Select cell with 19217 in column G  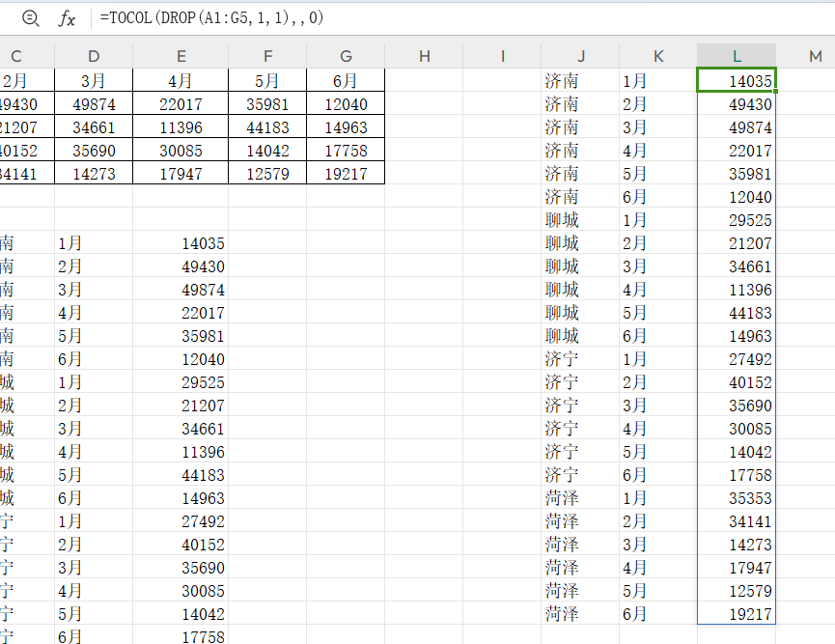(346, 173)
